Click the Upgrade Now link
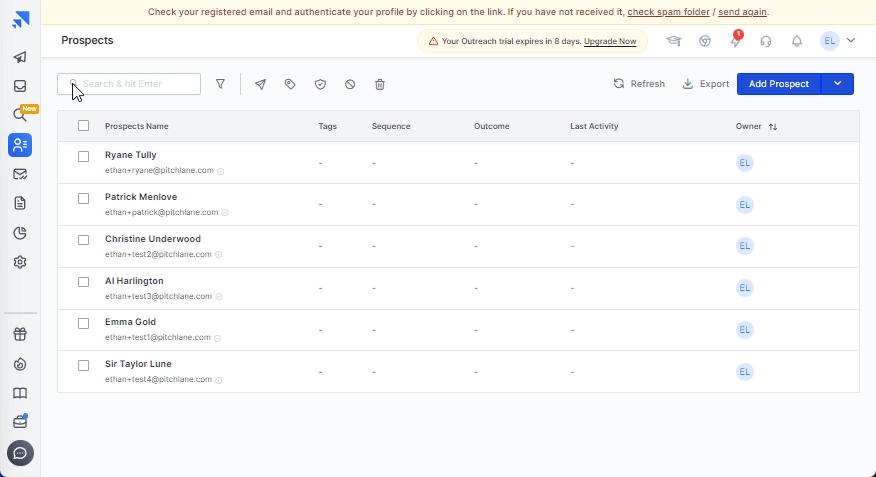The height and width of the screenshot is (477, 876). pyautogui.click(x=610, y=41)
